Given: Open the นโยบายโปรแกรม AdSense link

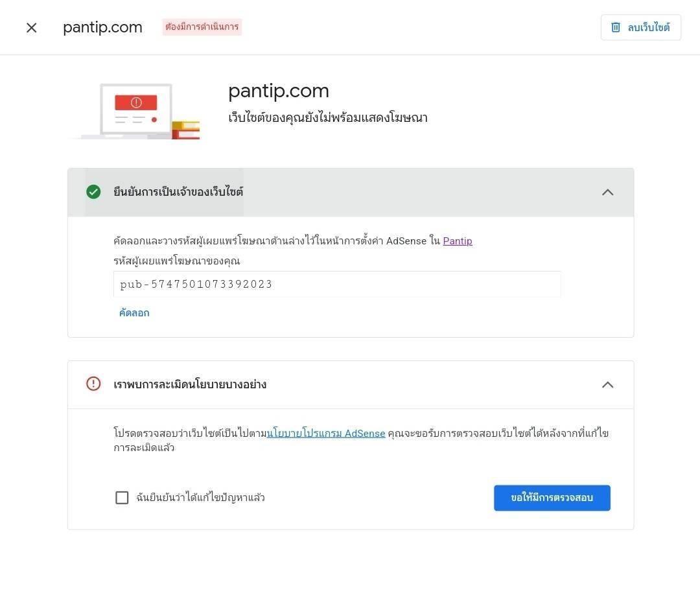Looking at the screenshot, I should pos(326,433).
